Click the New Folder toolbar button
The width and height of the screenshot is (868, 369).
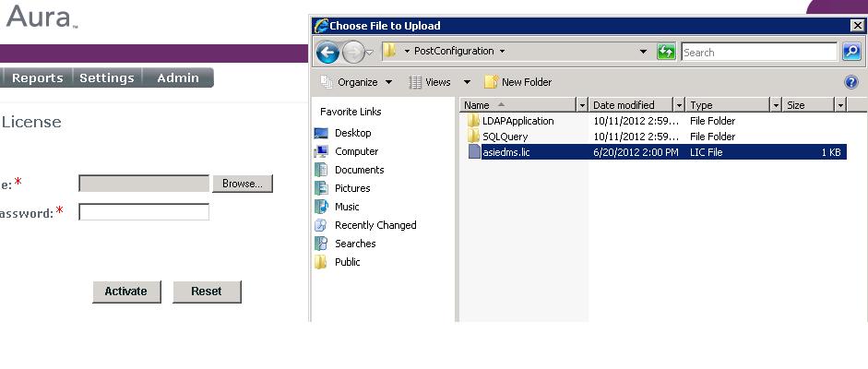click(517, 82)
